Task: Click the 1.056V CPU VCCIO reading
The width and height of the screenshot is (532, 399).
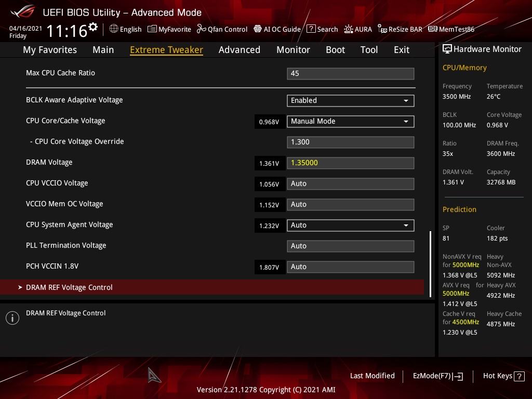Action: (x=269, y=184)
